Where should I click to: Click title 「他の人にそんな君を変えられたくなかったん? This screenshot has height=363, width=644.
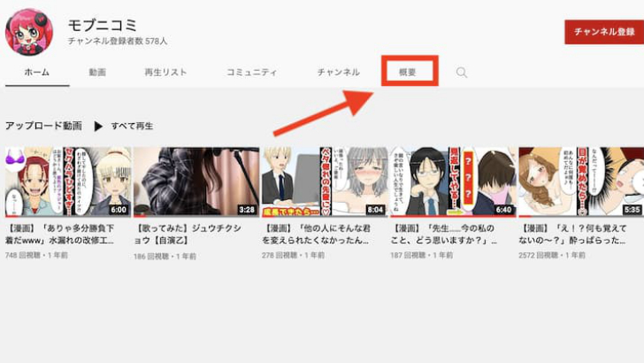coord(317,235)
